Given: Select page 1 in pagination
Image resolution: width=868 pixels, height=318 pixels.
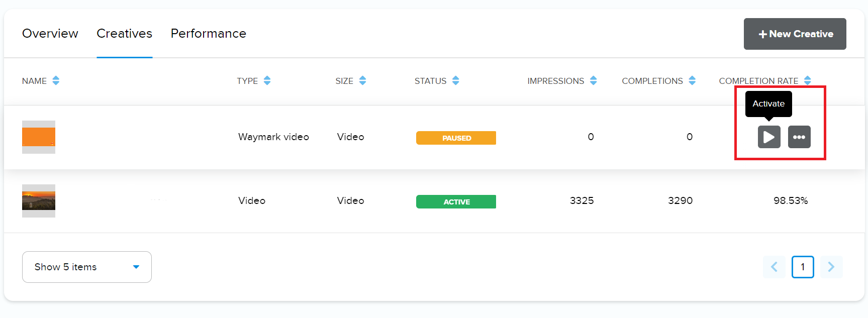Looking at the screenshot, I should [803, 267].
